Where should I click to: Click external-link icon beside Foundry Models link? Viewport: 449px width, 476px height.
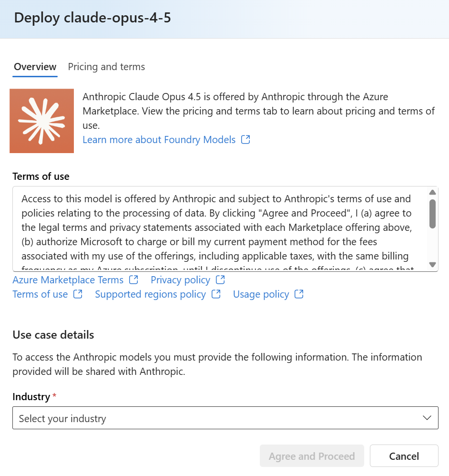(245, 140)
